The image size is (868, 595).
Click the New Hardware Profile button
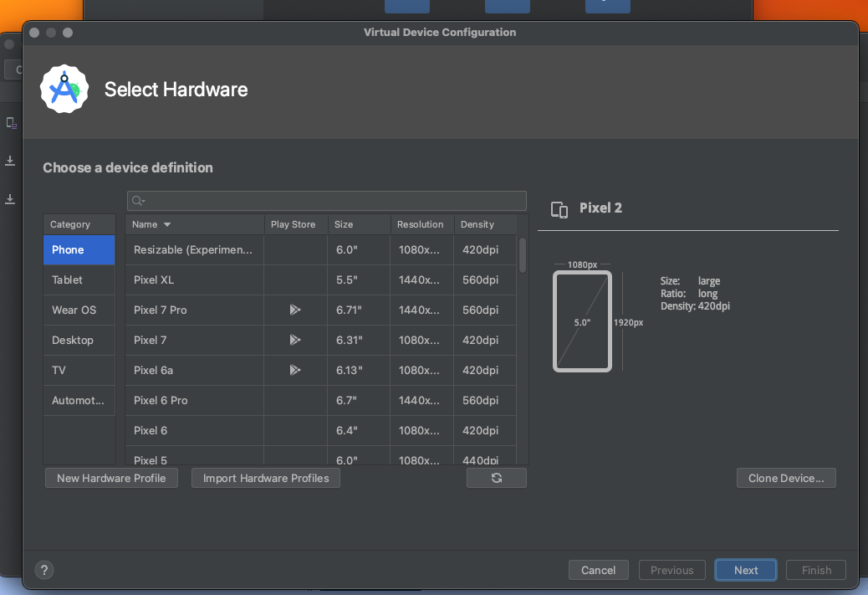click(x=111, y=478)
